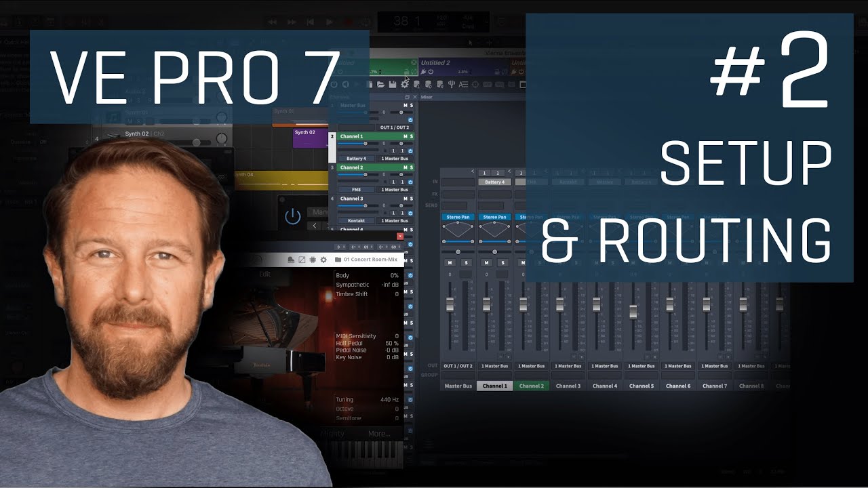Viewport: 868px width, 488px height.
Task: Open FM8 plugin dropdown on Channel 2
Action: [x=356, y=190]
